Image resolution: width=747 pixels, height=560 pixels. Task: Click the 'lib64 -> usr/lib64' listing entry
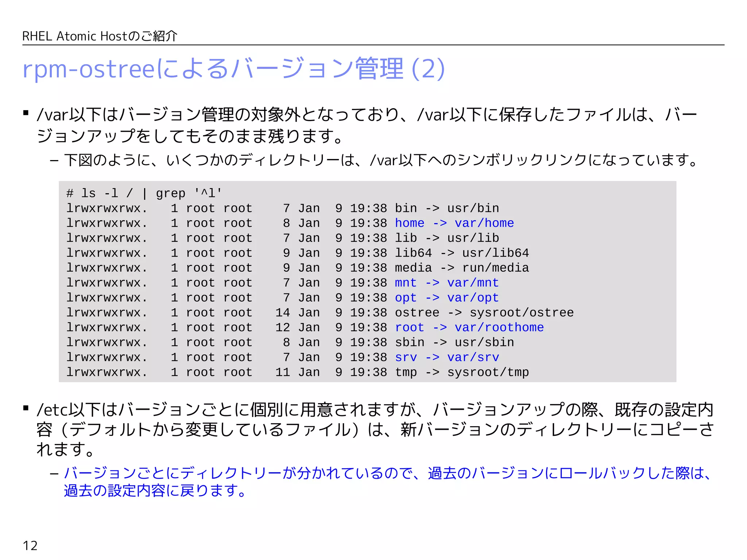pos(462,253)
